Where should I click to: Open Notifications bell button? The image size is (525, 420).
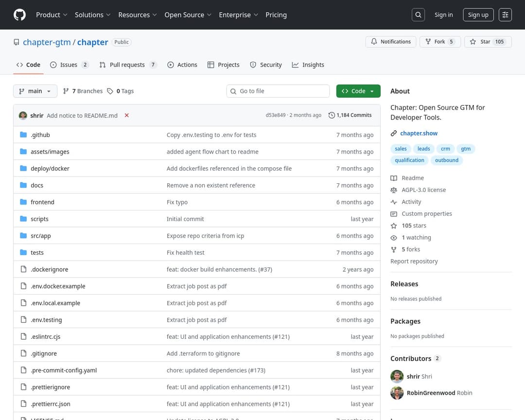pyautogui.click(x=391, y=42)
